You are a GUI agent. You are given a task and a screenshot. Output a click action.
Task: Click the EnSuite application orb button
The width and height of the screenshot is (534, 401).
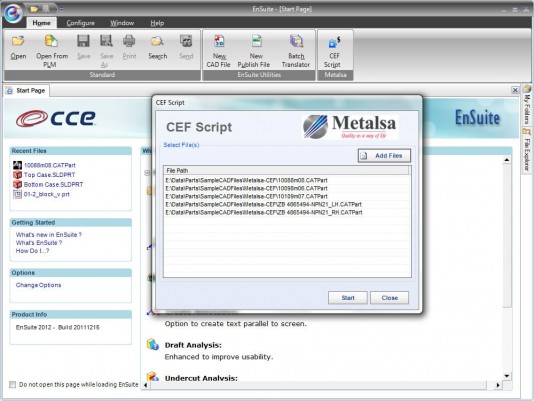13,14
